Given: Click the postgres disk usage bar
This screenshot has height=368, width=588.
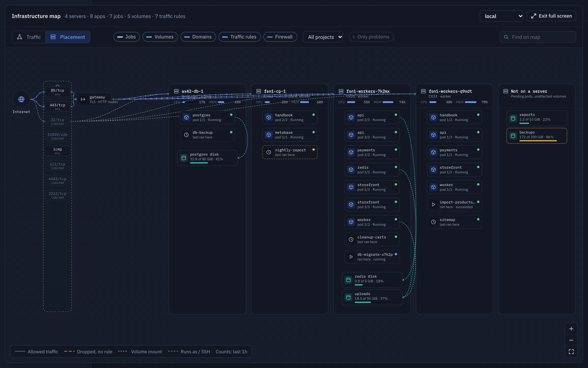Looking at the screenshot, I should point(212,163).
